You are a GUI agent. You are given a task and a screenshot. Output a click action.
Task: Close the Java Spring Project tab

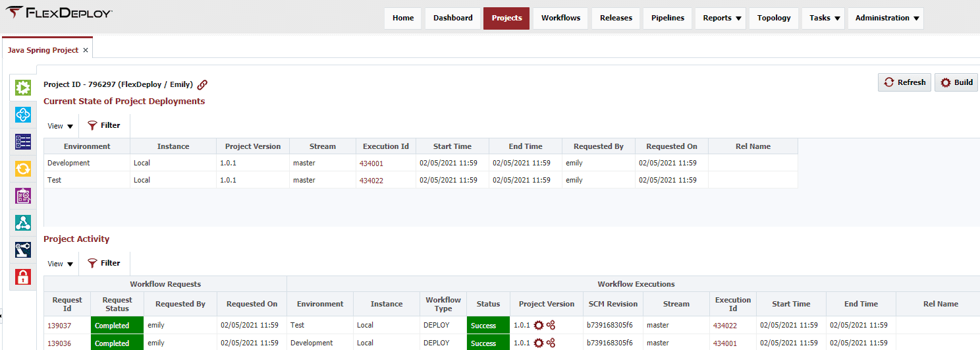86,50
